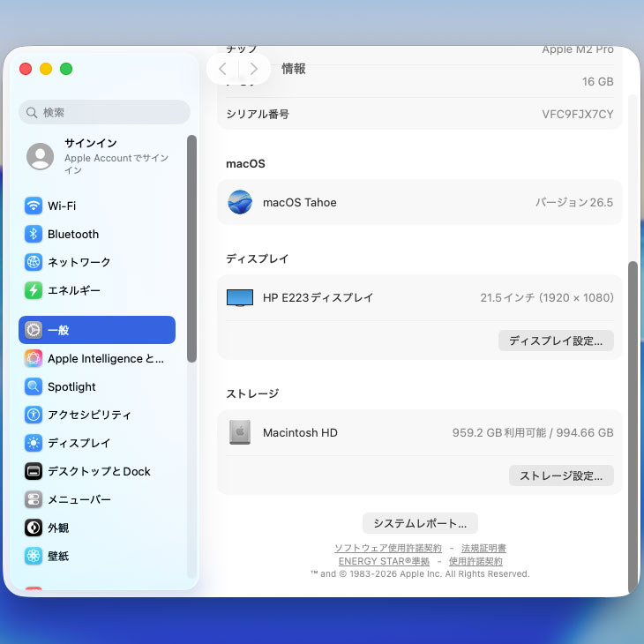Image resolution: width=644 pixels, height=644 pixels.
Task: Open 使用許諾契約 link
Action: (476, 561)
